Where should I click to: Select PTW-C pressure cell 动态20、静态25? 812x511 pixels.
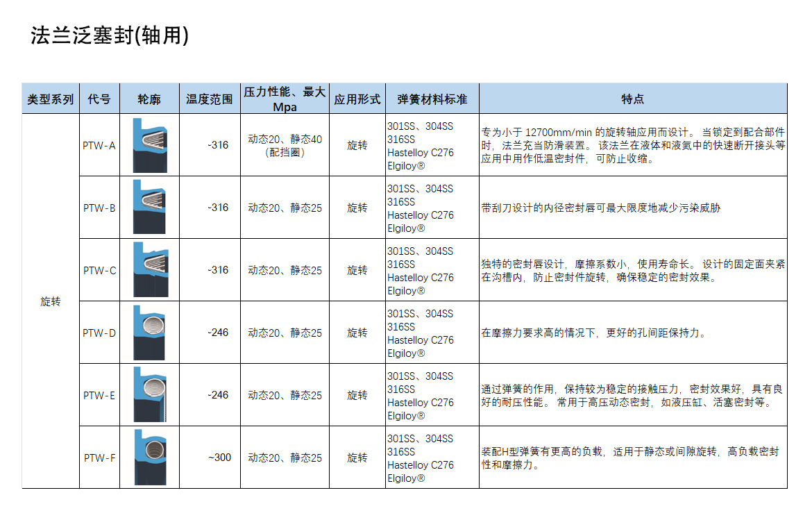pos(285,270)
